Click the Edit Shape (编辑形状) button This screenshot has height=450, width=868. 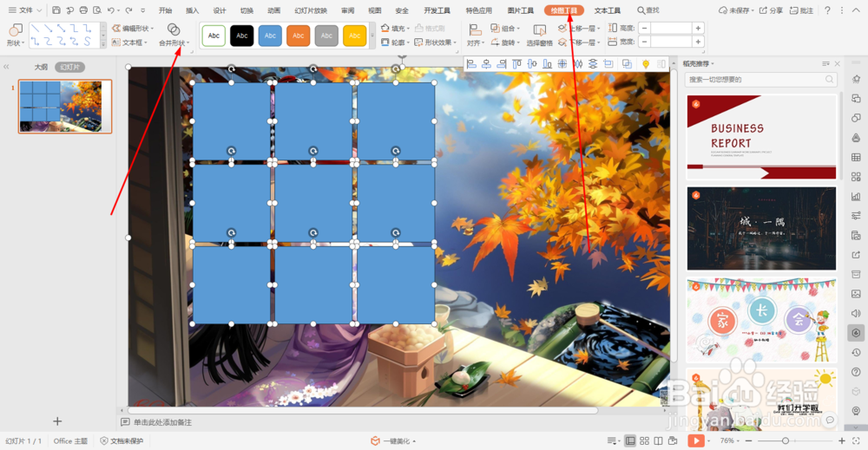(x=134, y=29)
